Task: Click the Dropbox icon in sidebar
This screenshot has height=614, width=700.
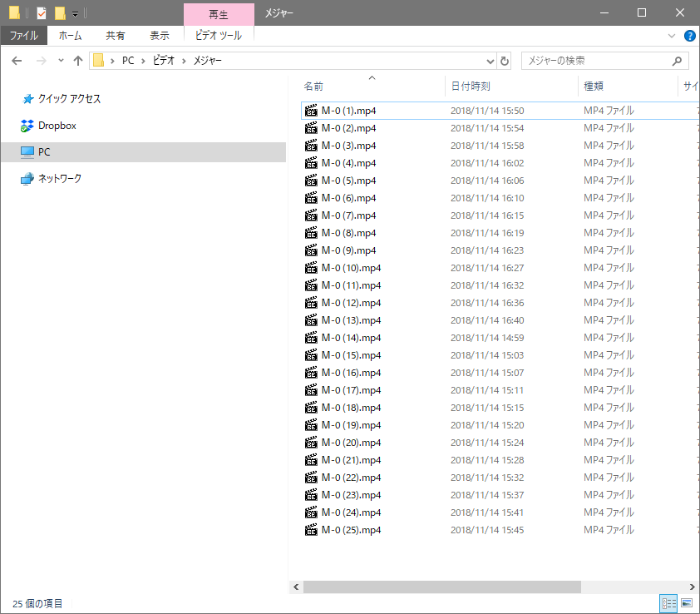Action: pyautogui.click(x=27, y=126)
